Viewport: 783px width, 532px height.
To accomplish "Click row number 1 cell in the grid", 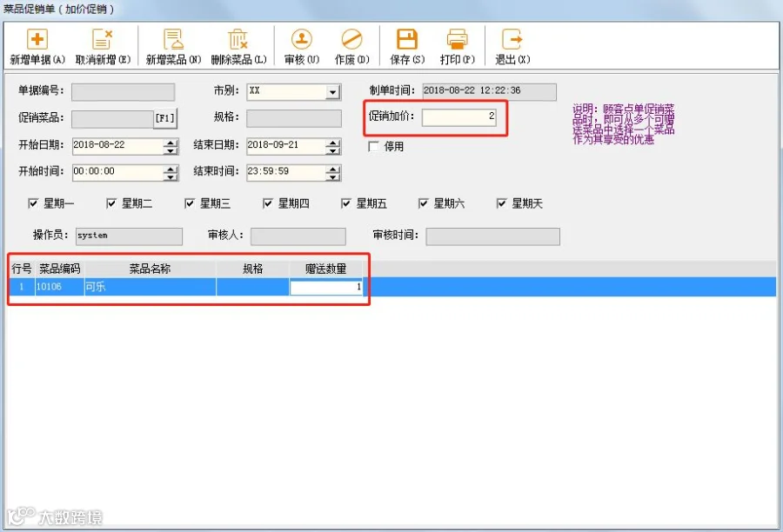I will click(22, 287).
